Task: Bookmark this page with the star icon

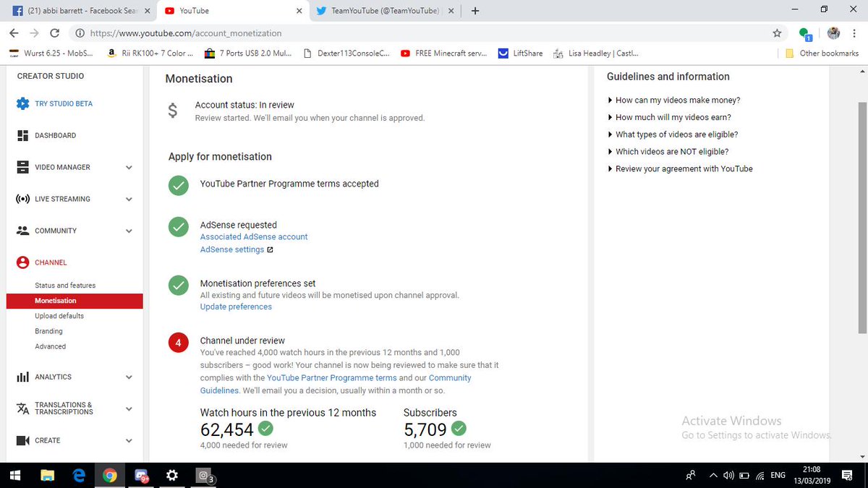Action: (x=777, y=33)
